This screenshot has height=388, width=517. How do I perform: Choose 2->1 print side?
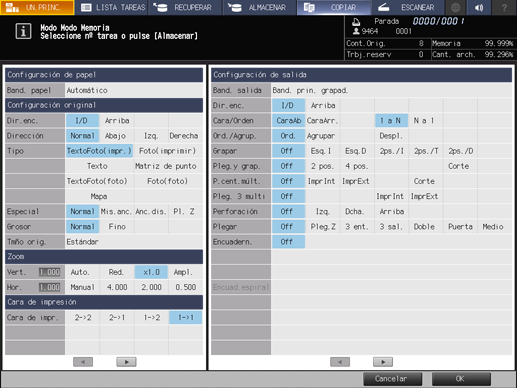coord(117,318)
